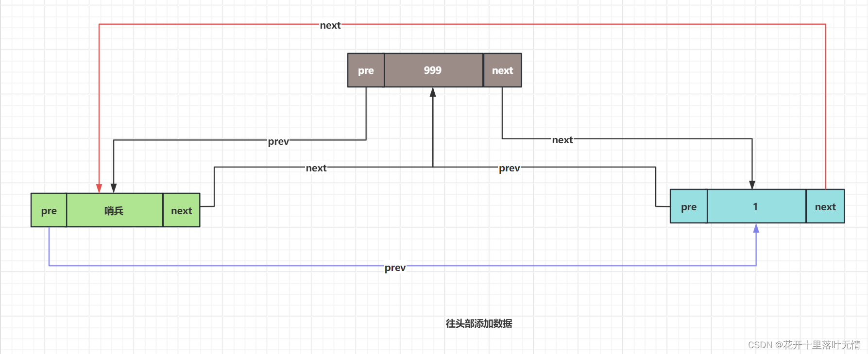The height and width of the screenshot is (354, 868).
Task: Select the cyan node's "next" cell
Action: pyautogui.click(x=825, y=206)
